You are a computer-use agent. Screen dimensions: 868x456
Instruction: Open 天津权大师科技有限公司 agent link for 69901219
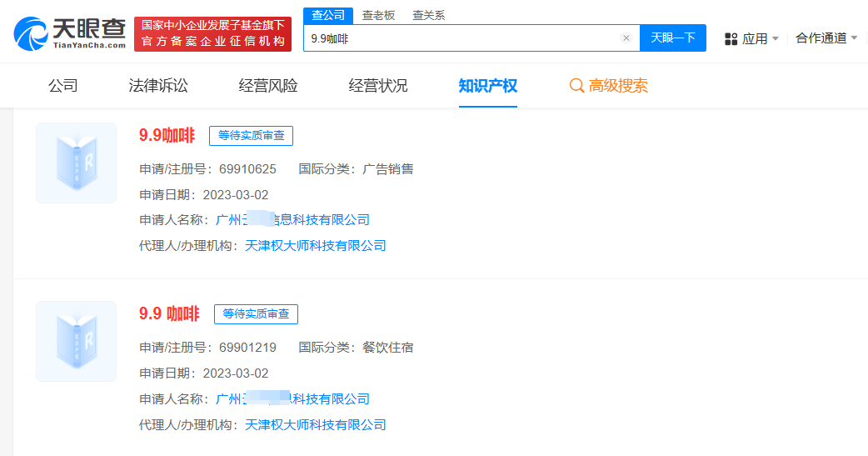point(316,425)
